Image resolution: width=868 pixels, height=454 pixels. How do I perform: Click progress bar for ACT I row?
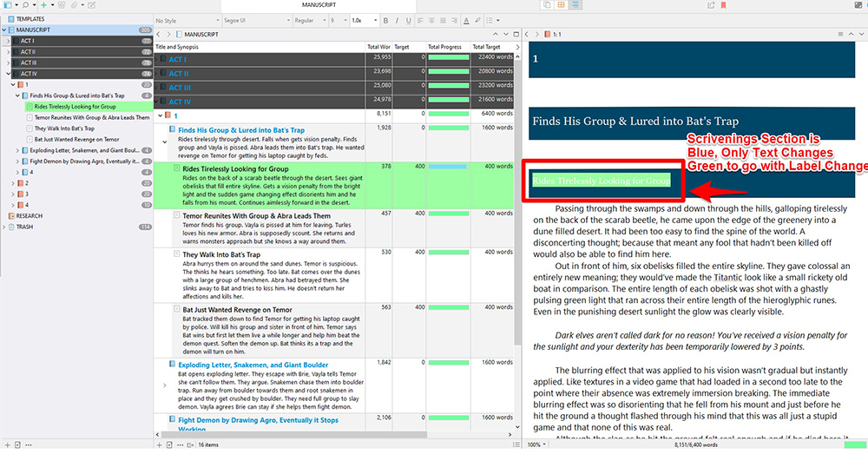point(449,57)
